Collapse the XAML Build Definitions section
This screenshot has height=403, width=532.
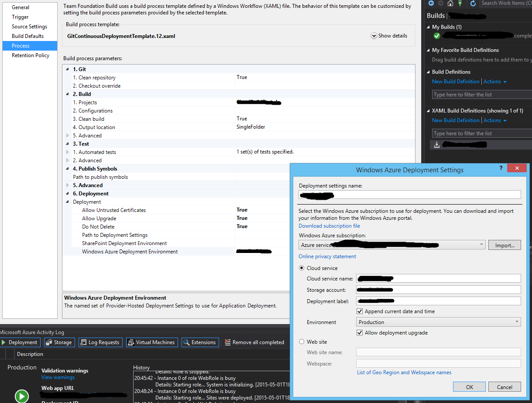[428, 111]
